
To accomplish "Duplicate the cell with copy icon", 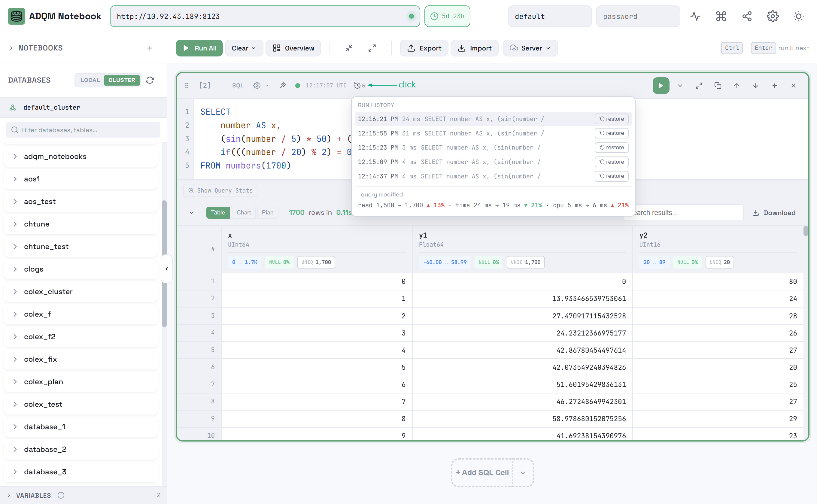I will click(718, 86).
